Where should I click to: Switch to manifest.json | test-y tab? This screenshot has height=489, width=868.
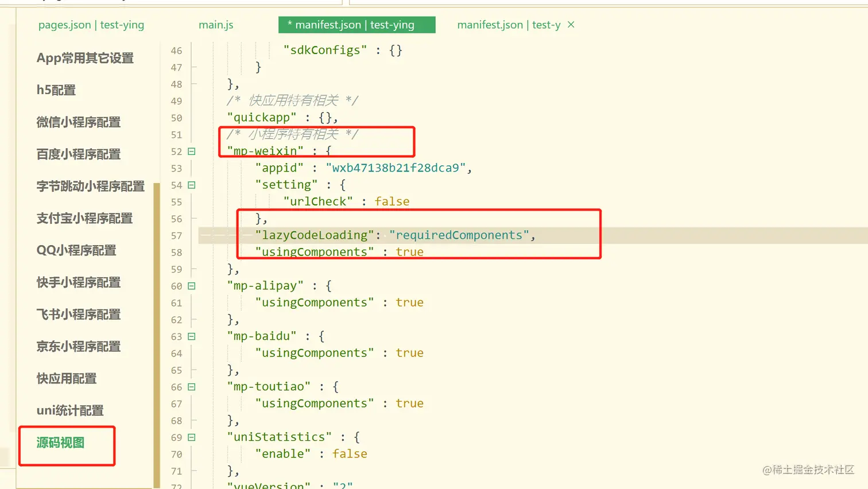(509, 25)
